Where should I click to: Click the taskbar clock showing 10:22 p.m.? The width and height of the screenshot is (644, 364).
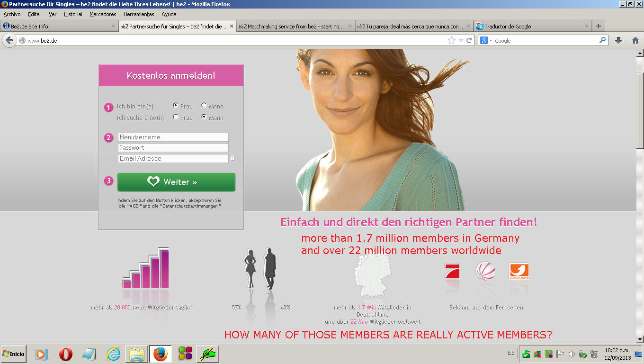617,354
